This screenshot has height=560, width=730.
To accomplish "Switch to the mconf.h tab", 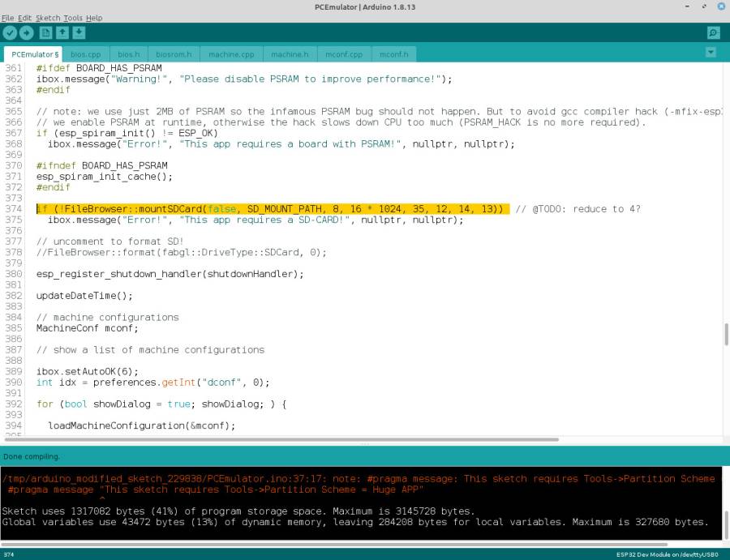I will [394, 54].
